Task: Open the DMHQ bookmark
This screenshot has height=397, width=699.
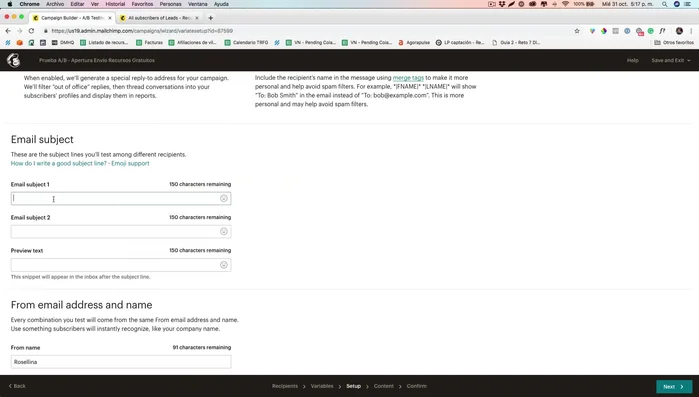Action: [63, 43]
